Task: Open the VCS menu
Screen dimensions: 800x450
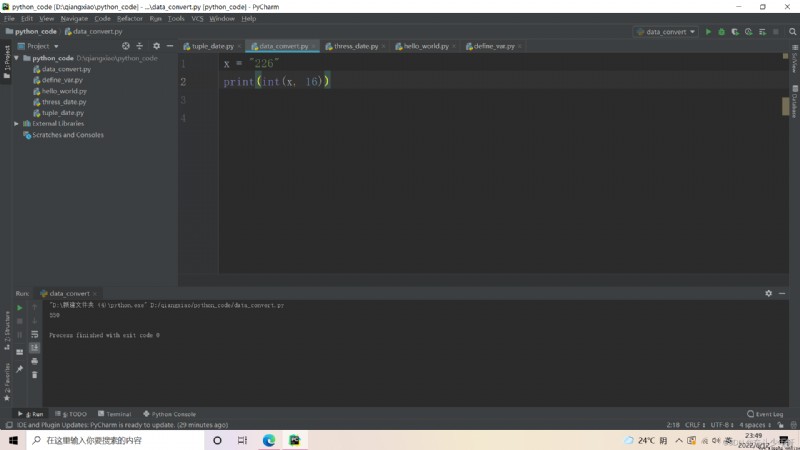Action: pyautogui.click(x=197, y=18)
